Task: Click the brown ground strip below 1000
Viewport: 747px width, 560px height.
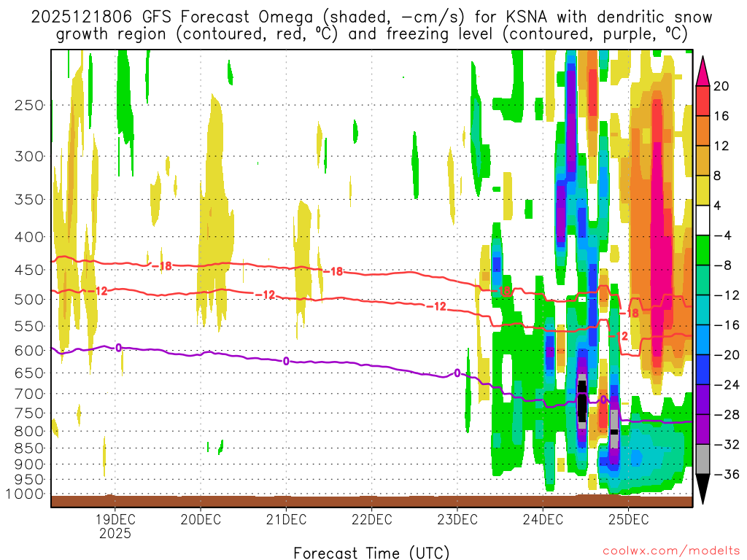Action: click(371, 501)
